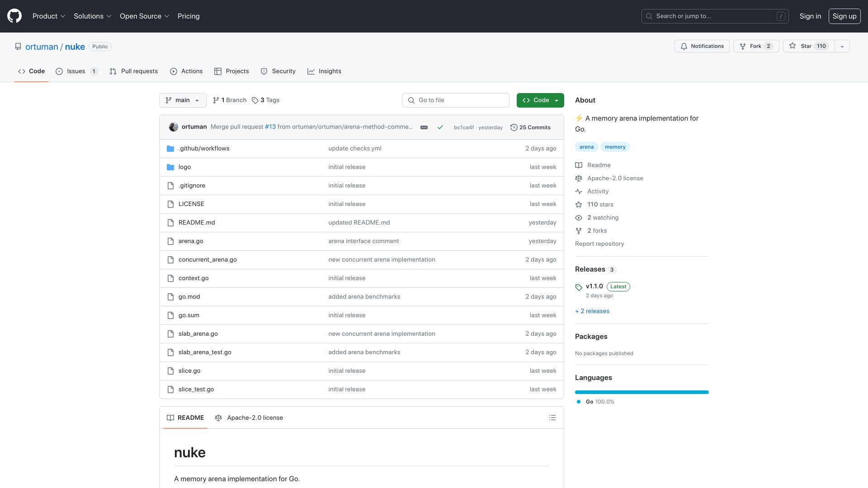Open star lists dropdown arrow
The image size is (868, 488).
(842, 46)
